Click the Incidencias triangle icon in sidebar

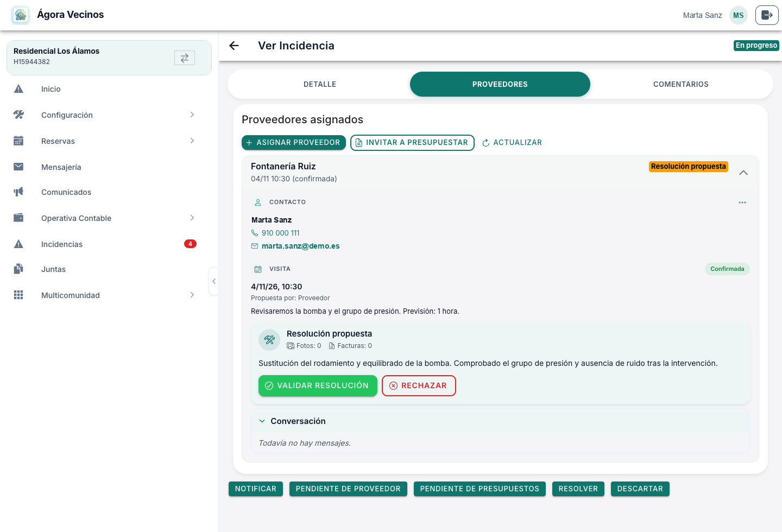(18, 244)
